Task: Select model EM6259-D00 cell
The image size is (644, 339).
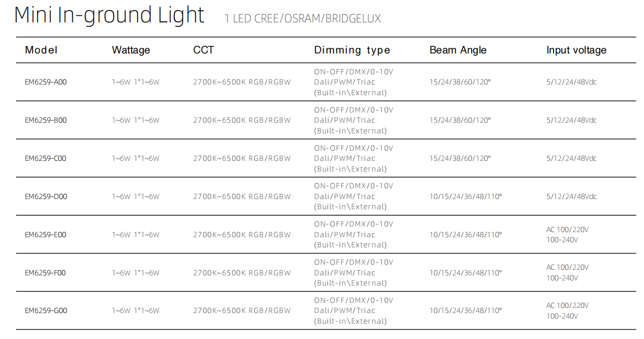Action: (x=46, y=196)
